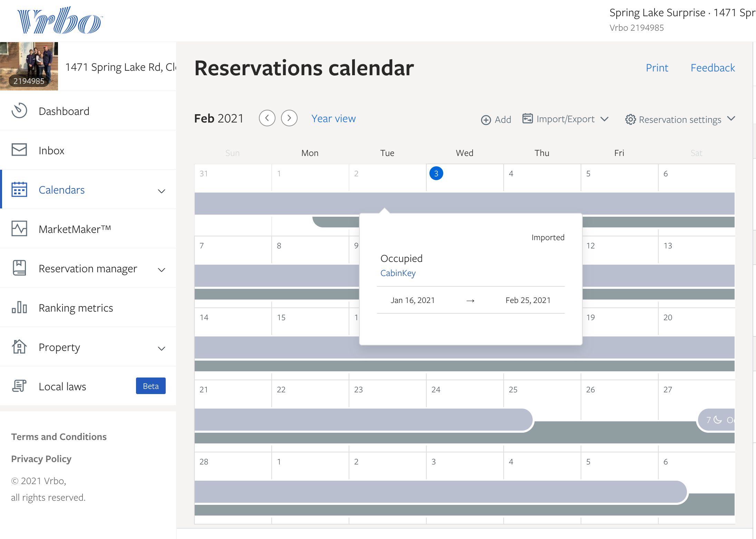Click the Property sidebar icon
This screenshot has width=756, height=539.
click(19, 347)
